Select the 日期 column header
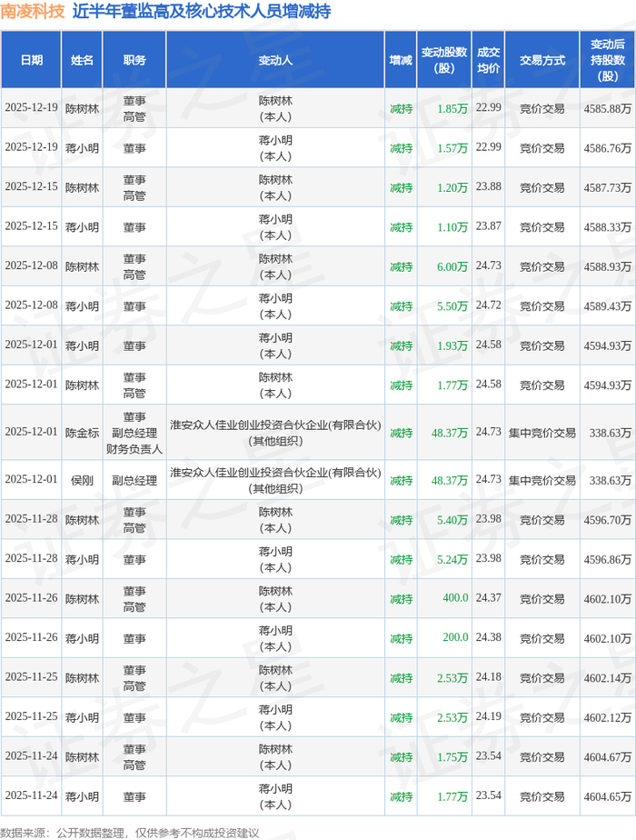 tap(31, 60)
